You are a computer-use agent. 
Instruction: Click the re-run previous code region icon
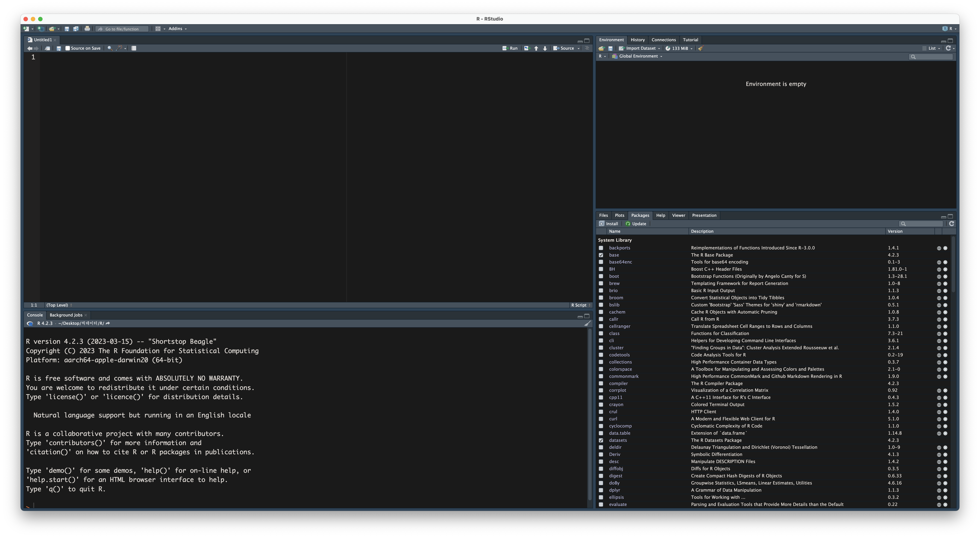pyautogui.click(x=526, y=48)
